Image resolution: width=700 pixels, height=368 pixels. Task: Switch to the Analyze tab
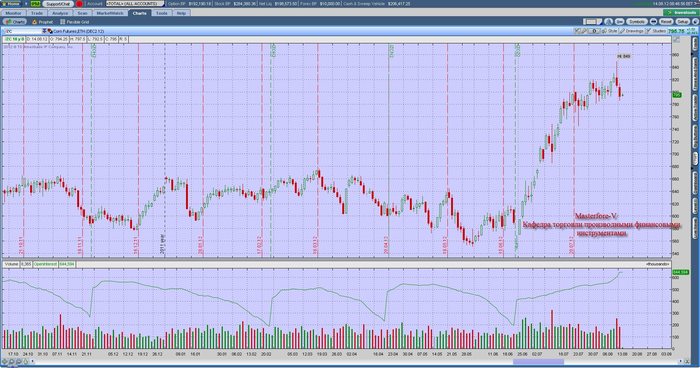(60, 13)
